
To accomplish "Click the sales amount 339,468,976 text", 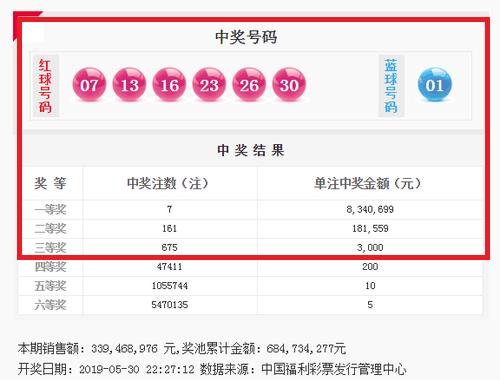I will 124,349.
